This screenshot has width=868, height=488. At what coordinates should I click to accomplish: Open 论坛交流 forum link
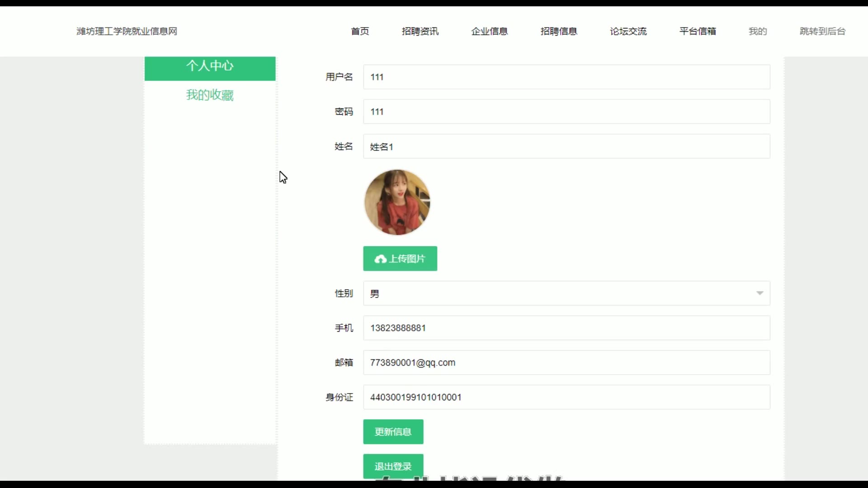click(628, 31)
